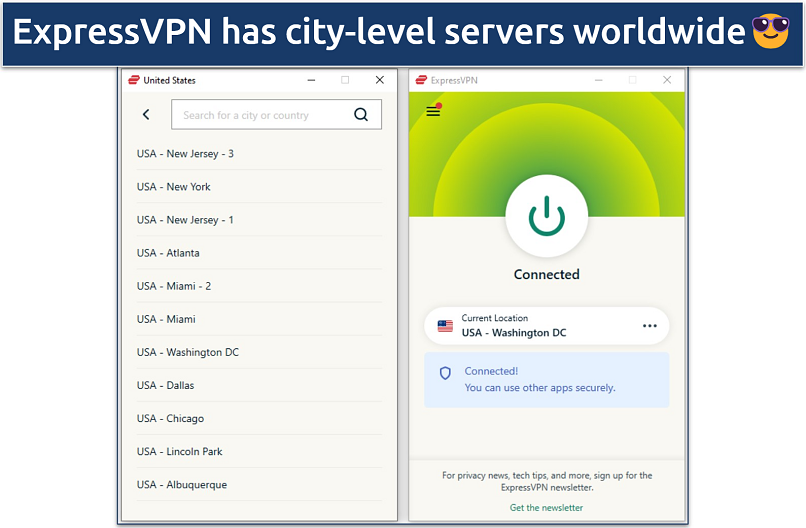Choose USA - Dallas server
Screen dimensions: 806x528
(259, 385)
